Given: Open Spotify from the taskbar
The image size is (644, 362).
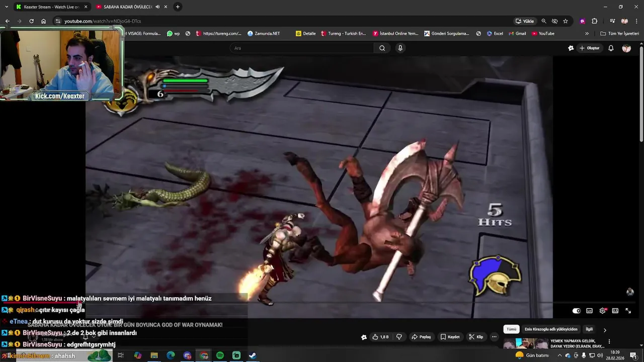Looking at the screenshot, I should coord(220,355).
